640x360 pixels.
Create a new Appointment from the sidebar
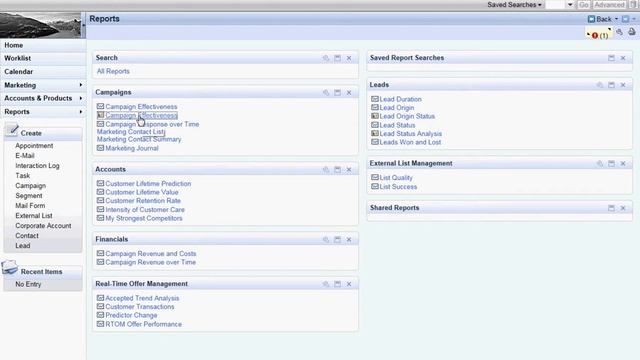[x=34, y=146]
